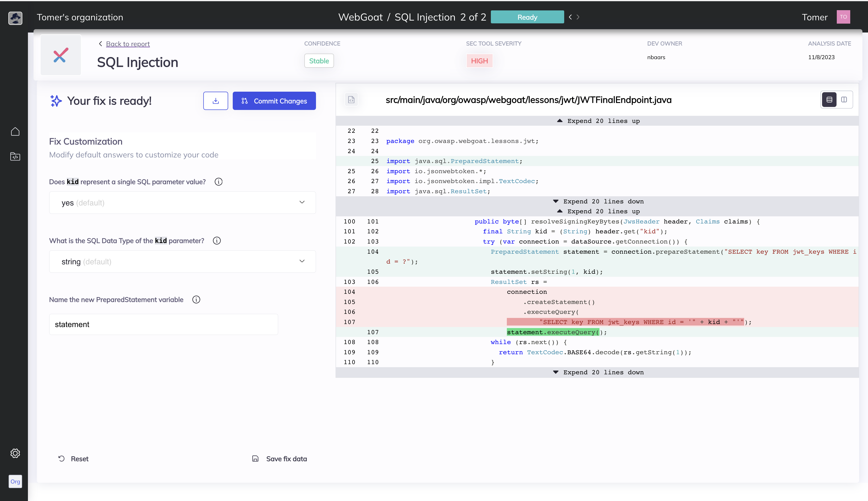Image resolution: width=868 pixels, height=501 pixels.
Task: Open the 'string (default)' data type dropdown
Action: pyautogui.click(x=182, y=262)
